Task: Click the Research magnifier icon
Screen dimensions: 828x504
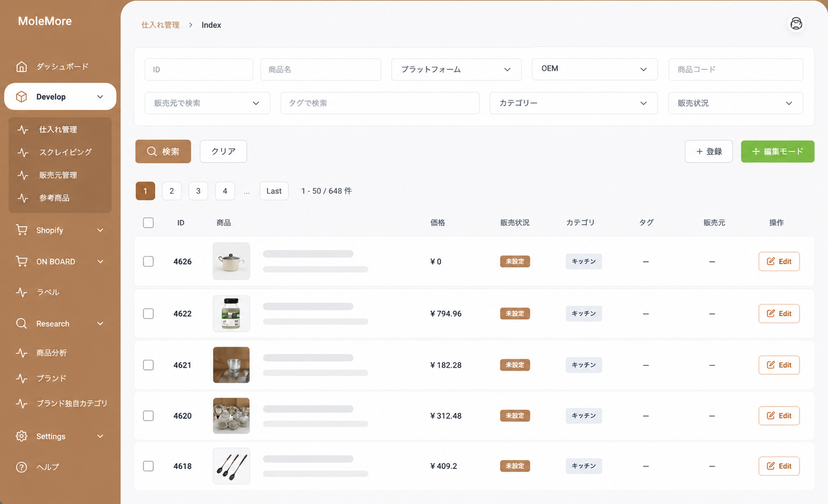Action: pos(22,323)
